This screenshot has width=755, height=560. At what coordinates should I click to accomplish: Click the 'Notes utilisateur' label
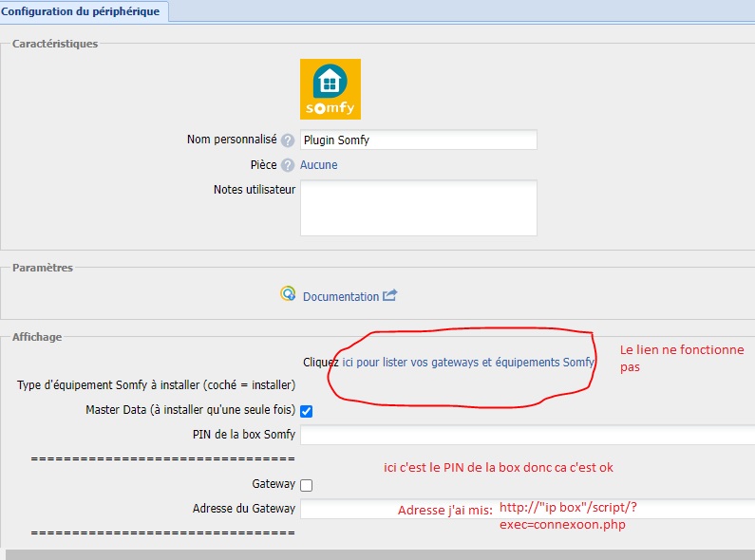255,190
